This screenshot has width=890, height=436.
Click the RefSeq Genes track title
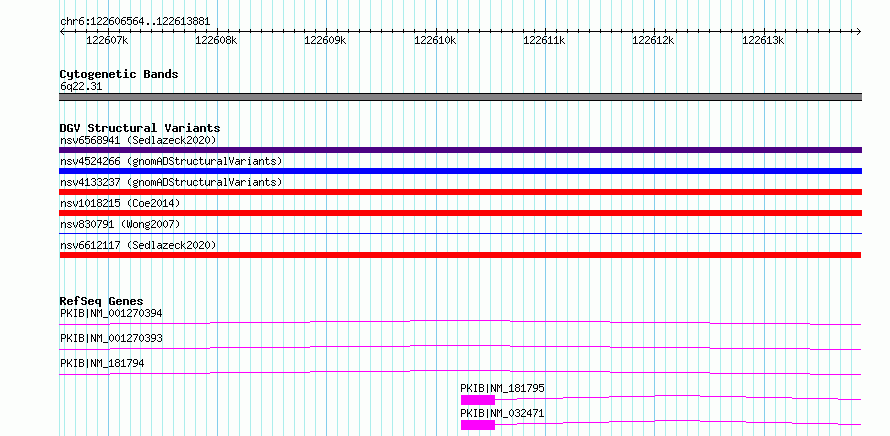tap(102, 301)
